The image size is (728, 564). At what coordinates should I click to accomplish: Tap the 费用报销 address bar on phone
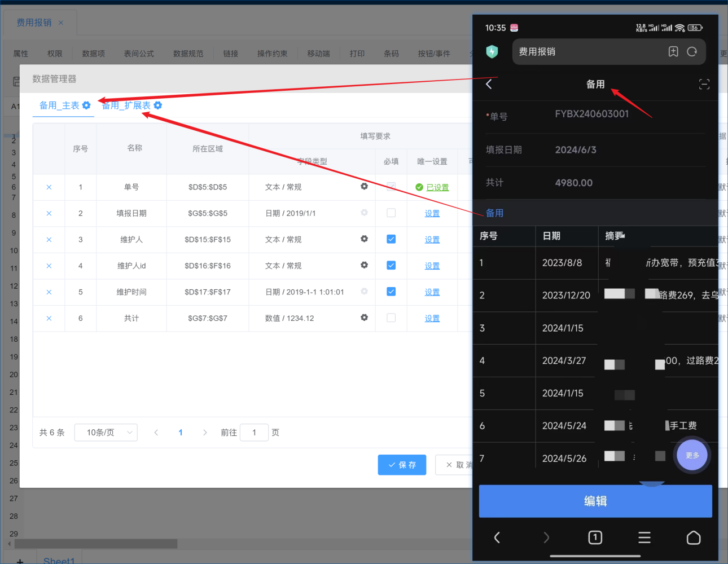pyautogui.click(x=609, y=51)
